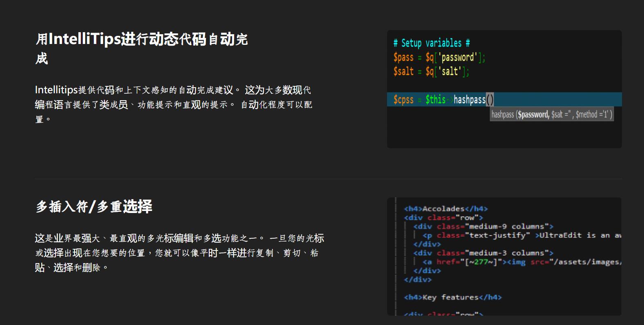Click the '<h4>Accolades</h4>' code line
Image resolution: width=644 pixels, height=325 pixels.
pyautogui.click(x=446, y=209)
